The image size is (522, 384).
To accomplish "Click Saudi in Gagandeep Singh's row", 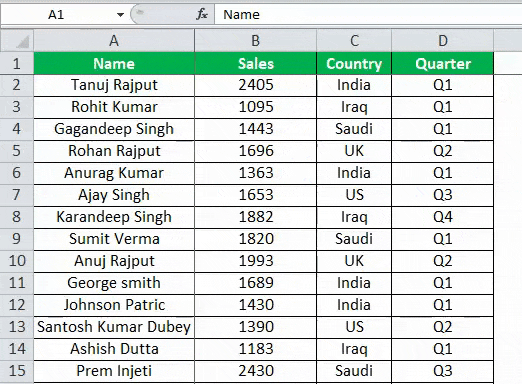I will 354,129.
